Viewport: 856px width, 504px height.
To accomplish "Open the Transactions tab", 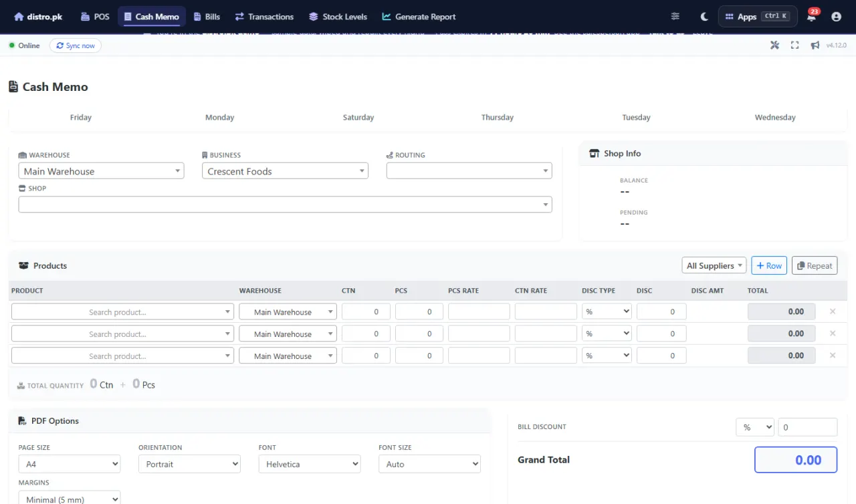I will click(x=264, y=17).
